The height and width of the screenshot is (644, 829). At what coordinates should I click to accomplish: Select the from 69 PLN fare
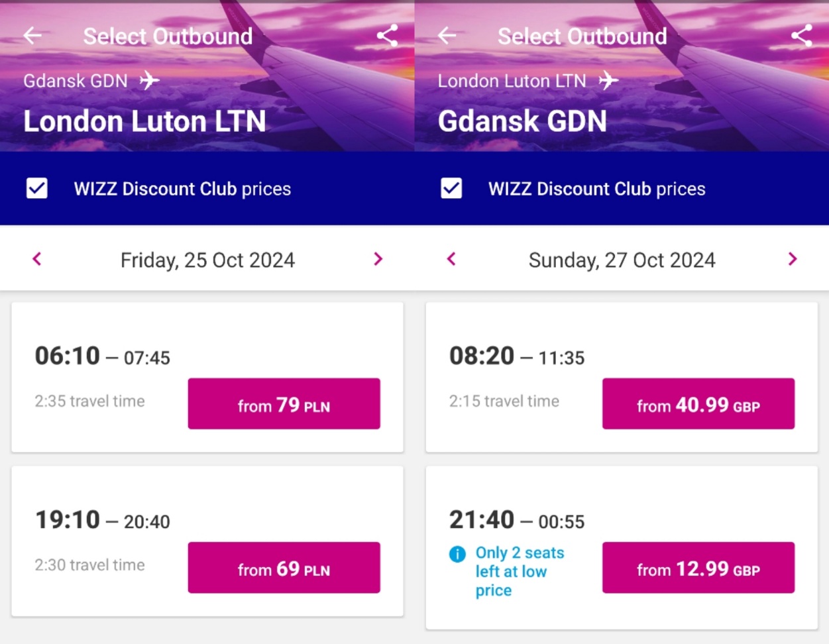click(x=284, y=568)
